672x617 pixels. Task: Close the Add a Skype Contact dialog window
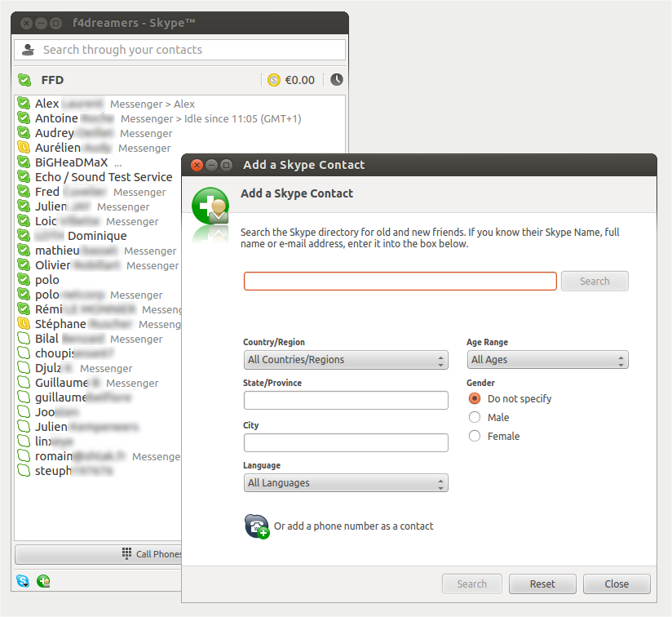click(197, 165)
